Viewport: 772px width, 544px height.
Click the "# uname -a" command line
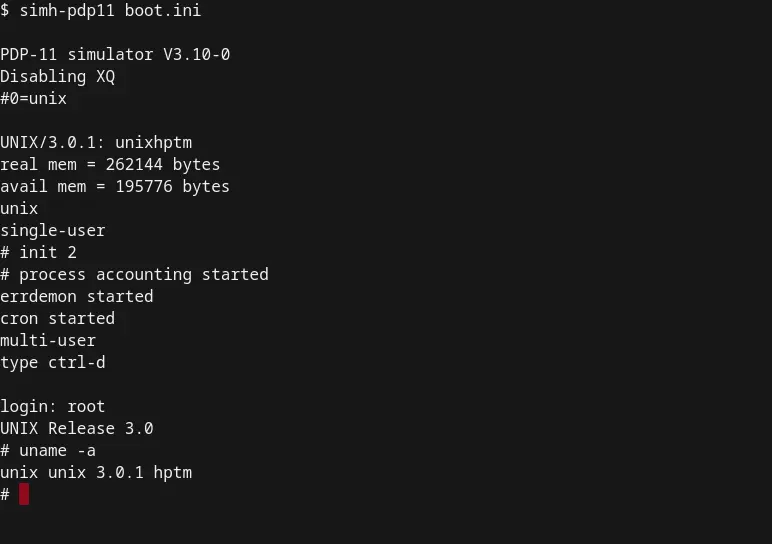point(48,450)
